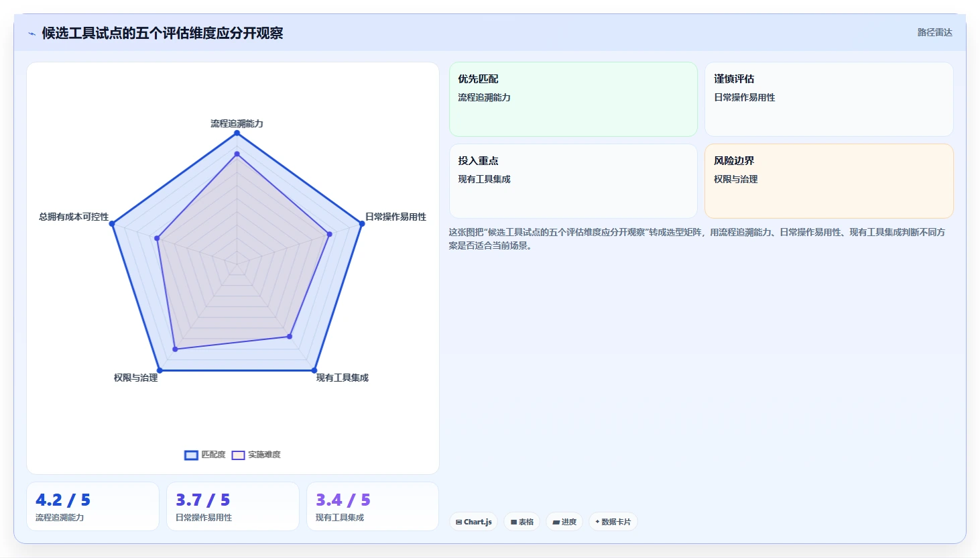
Task: Click the 3.4 / 5 score card
Action: pos(373,506)
